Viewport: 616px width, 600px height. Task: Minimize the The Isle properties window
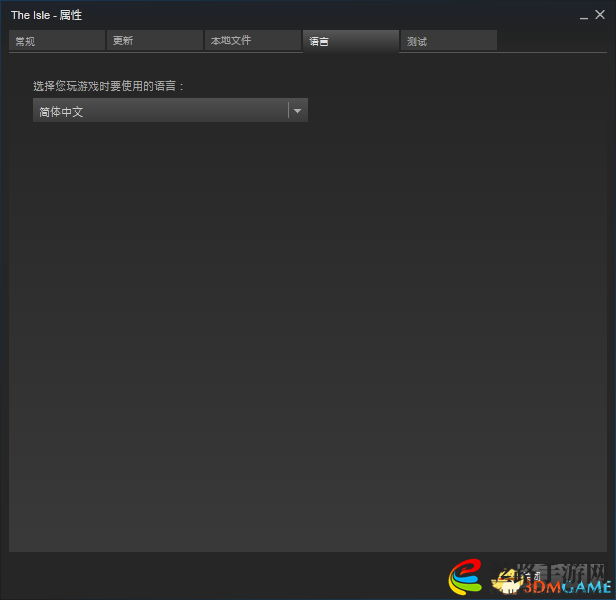click(x=584, y=16)
